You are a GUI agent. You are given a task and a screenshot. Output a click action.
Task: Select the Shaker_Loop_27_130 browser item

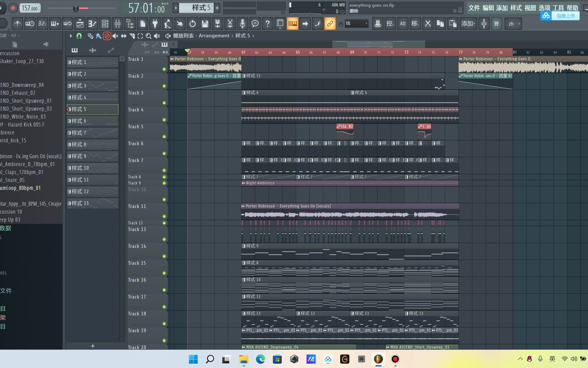22,61
